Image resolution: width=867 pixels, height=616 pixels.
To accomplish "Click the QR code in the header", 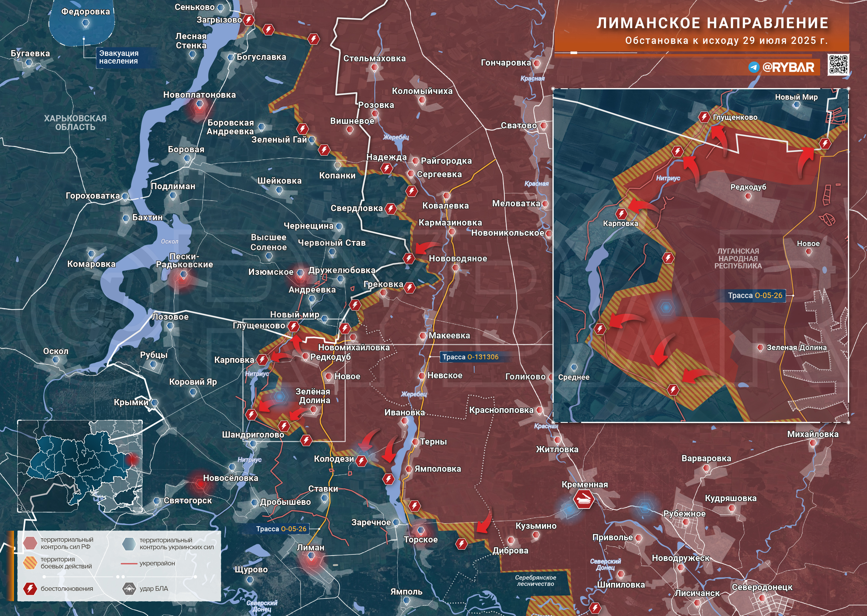I will point(838,65).
